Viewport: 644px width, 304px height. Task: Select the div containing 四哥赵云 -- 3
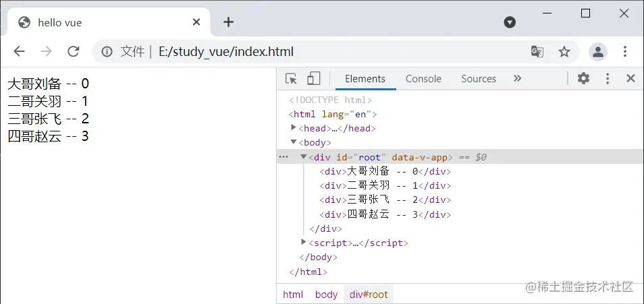[x=385, y=214]
